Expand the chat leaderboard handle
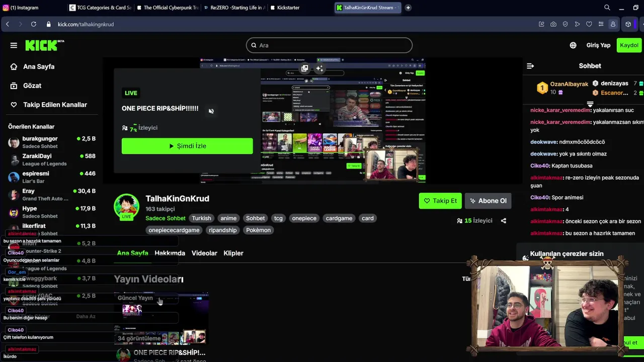Image resolution: width=644 pixels, height=362 pixels. click(x=590, y=104)
